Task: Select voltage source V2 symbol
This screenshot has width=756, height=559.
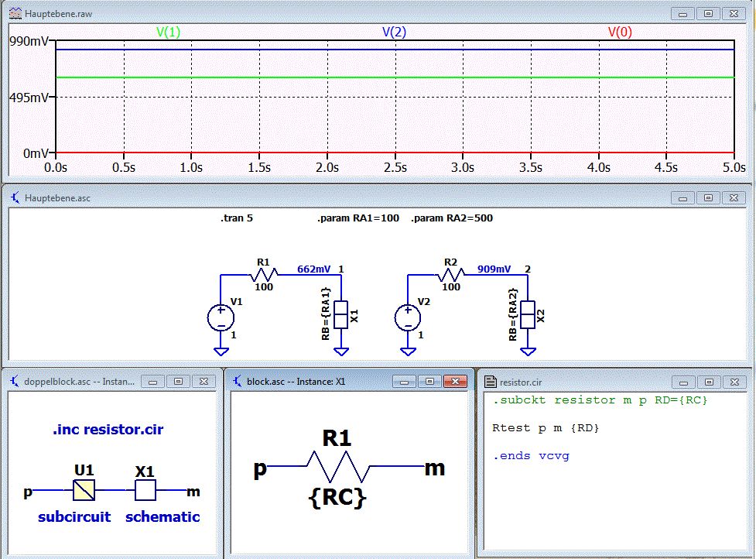Action: coord(408,318)
